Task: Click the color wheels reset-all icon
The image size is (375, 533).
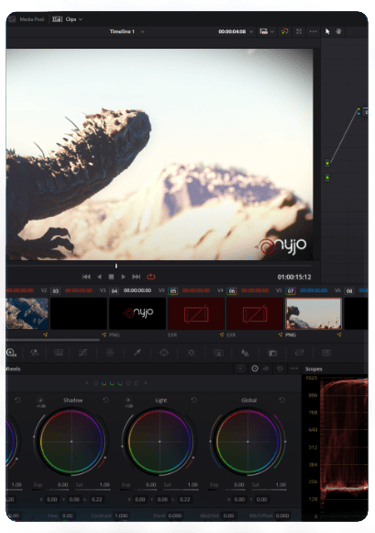Action: 280,368
